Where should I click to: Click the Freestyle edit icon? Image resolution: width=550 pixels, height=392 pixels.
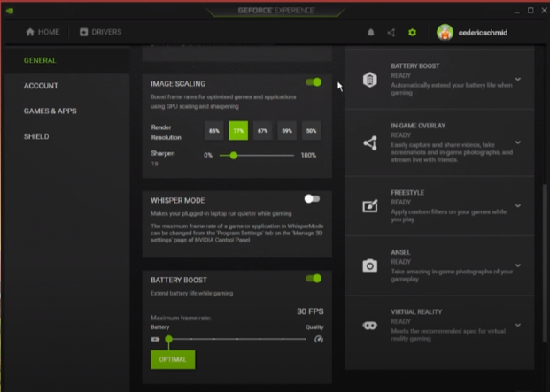[x=370, y=205]
